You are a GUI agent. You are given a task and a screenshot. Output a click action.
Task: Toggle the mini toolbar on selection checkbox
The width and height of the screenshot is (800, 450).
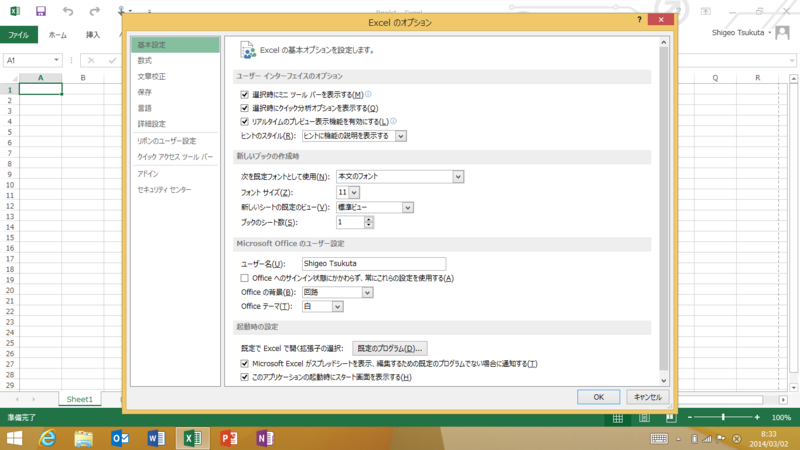point(244,94)
